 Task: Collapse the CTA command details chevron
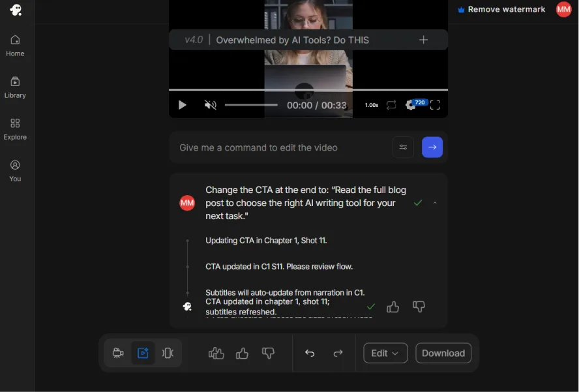pyautogui.click(x=435, y=203)
